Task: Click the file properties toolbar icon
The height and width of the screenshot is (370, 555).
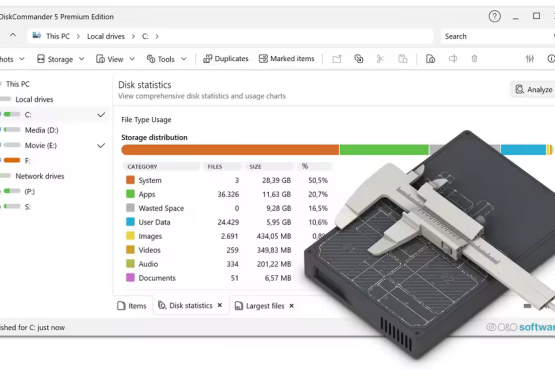Action: click(430, 59)
